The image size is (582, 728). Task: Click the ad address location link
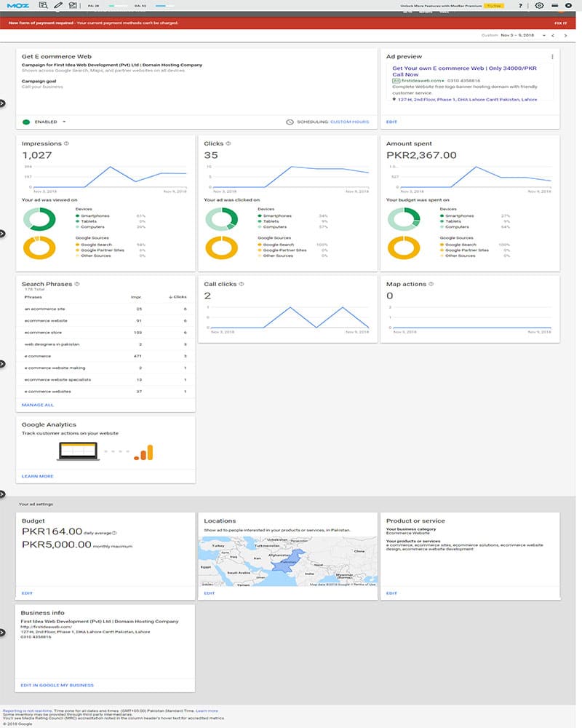click(467, 99)
